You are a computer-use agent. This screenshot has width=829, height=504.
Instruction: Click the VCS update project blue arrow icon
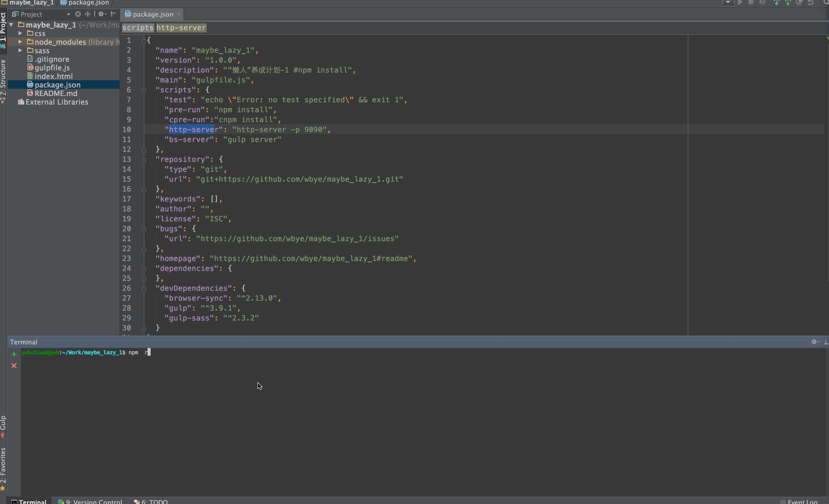[x=776, y=2]
